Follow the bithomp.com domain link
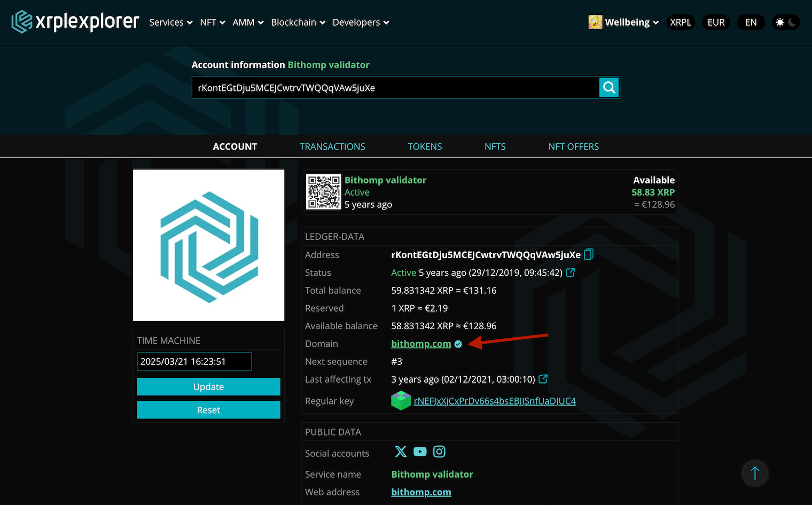This screenshot has height=505, width=812. coord(421,344)
